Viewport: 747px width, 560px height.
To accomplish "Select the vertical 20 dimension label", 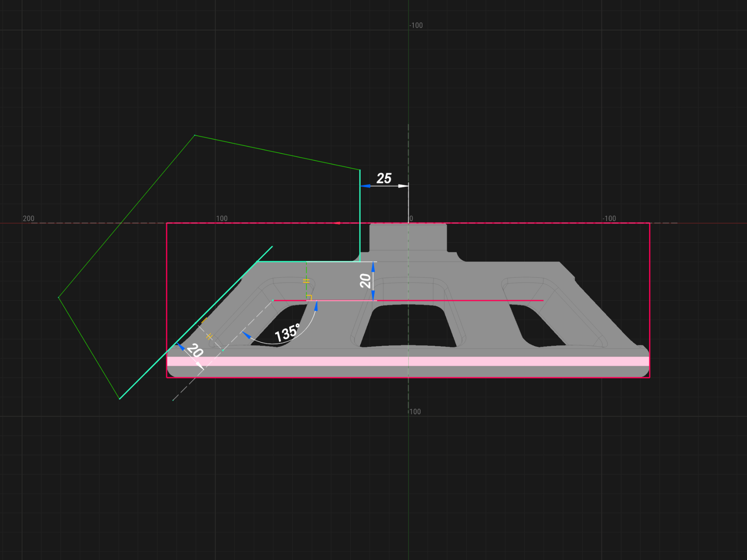I will pyautogui.click(x=365, y=280).
